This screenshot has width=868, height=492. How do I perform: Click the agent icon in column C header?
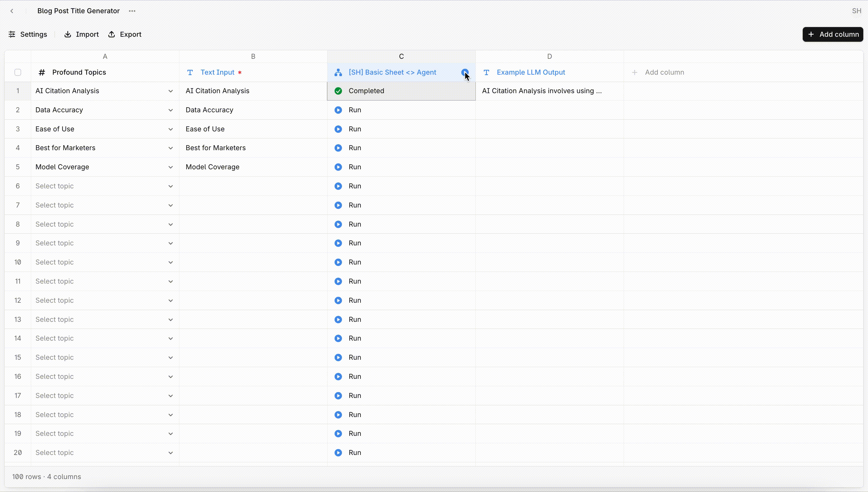pos(338,72)
